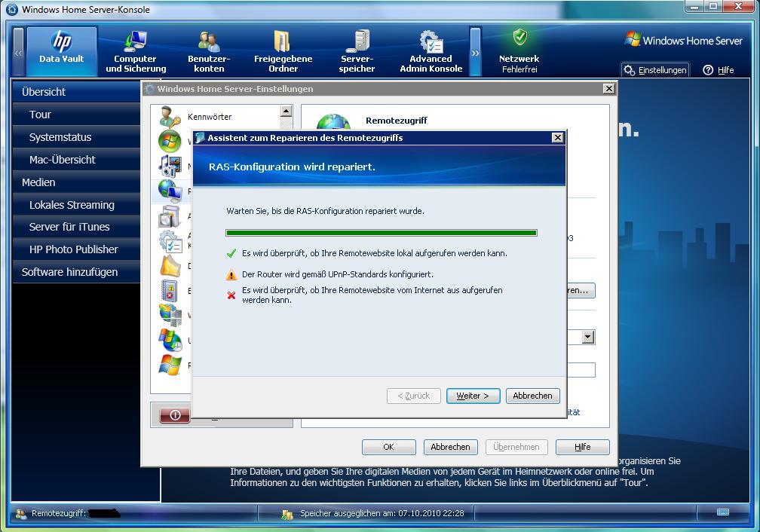Screen dimensions: 760x532
Task: Select the server warning settings icon
Action: coord(170,291)
